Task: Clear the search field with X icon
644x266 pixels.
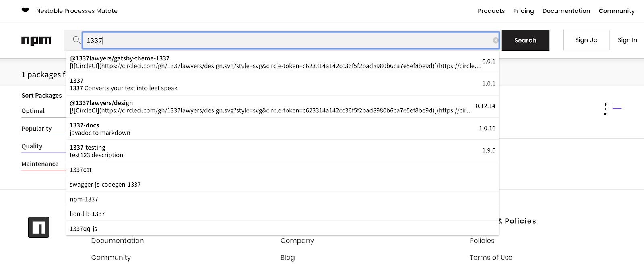Action: (495, 40)
